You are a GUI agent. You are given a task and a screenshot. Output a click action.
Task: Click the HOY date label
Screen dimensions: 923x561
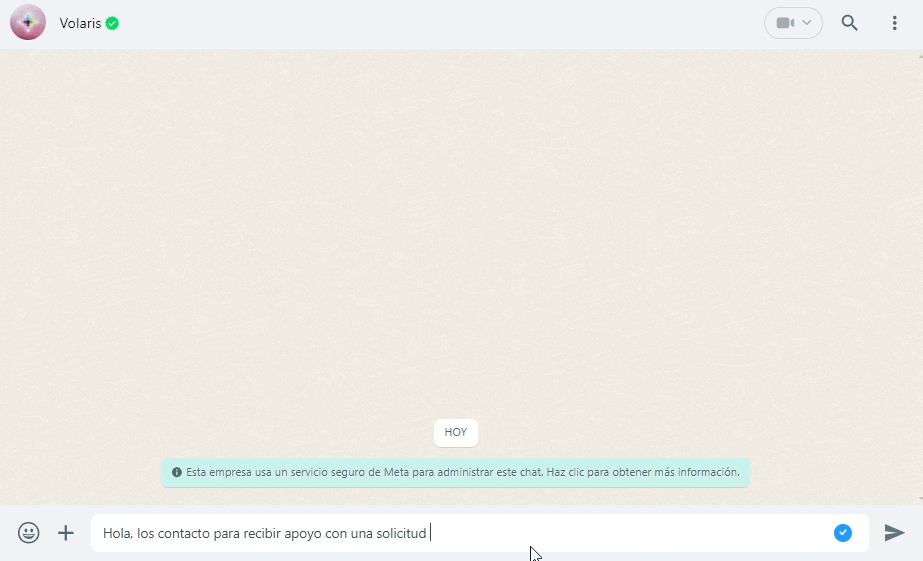(x=456, y=433)
